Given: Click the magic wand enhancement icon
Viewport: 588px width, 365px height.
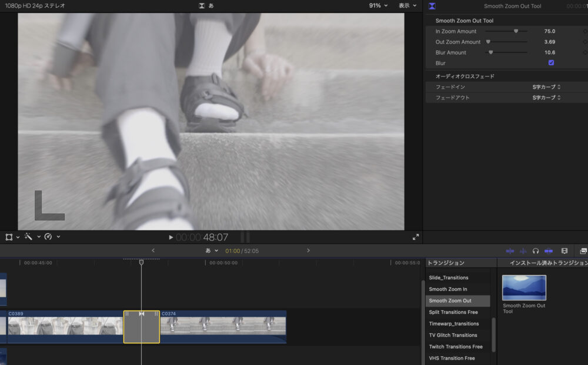Looking at the screenshot, I should [x=29, y=237].
